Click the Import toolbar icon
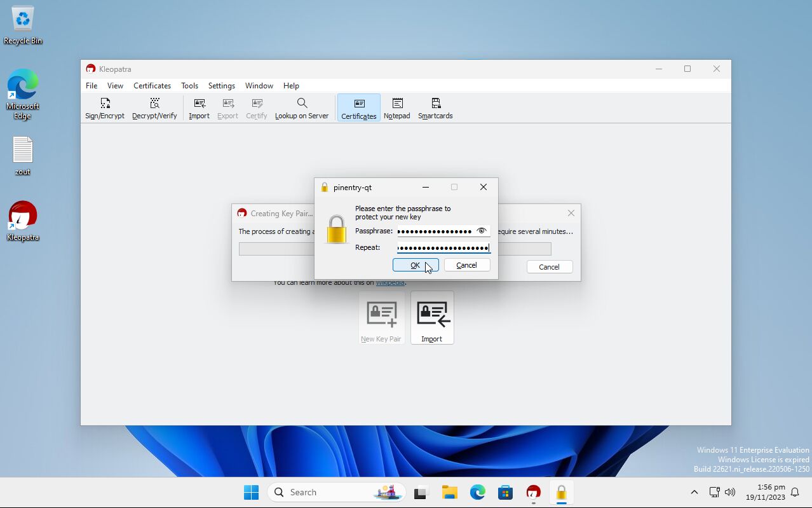The width and height of the screenshot is (812, 508). [x=199, y=108]
